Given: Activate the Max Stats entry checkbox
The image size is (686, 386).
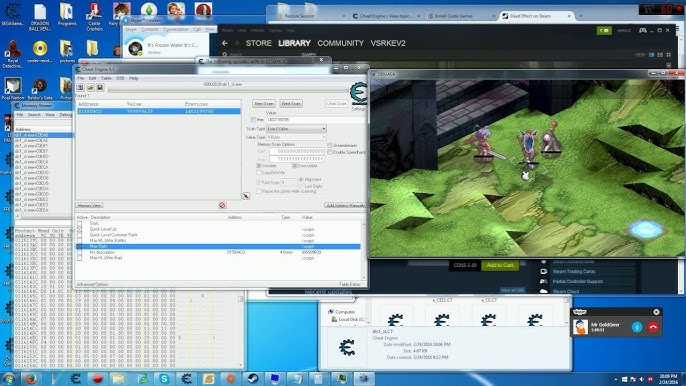Looking at the screenshot, I should click(x=80, y=246).
